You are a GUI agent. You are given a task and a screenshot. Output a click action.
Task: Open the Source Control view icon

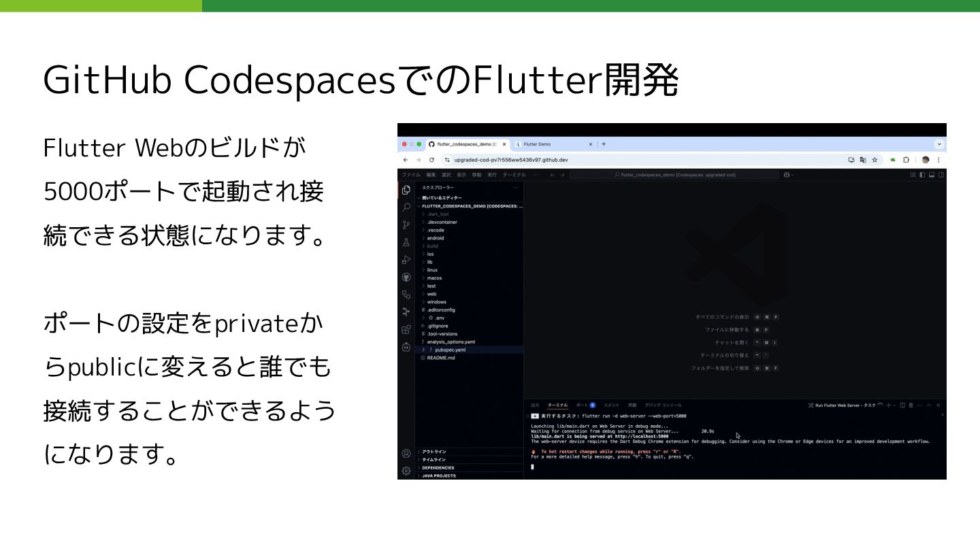pyautogui.click(x=406, y=225)
